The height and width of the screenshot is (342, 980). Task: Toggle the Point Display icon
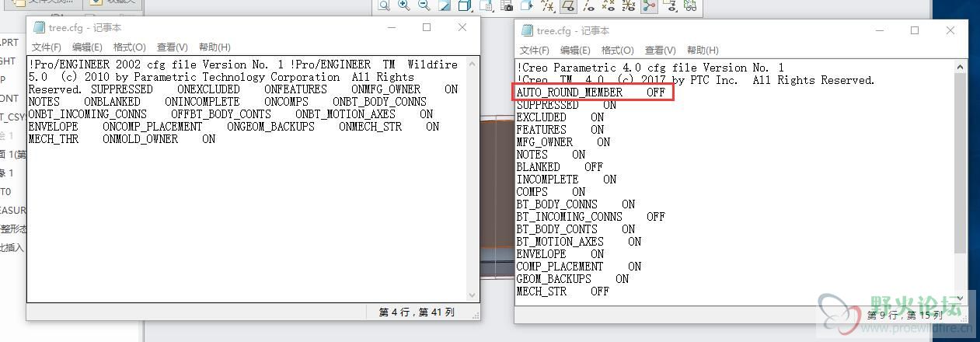point(609,5)
